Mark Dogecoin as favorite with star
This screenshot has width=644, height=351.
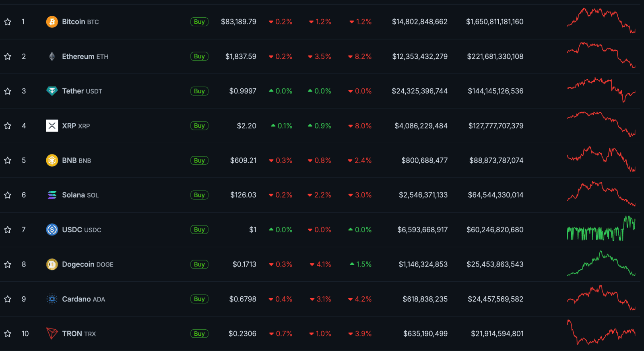(x=8, y=264)
